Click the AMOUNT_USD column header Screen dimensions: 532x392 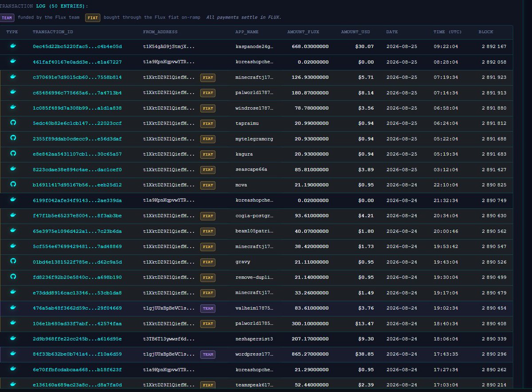click(x=356, y=32)
